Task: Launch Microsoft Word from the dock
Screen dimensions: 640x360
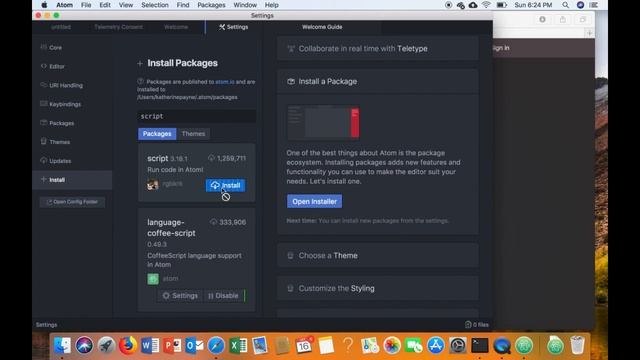Action: (150, 345)
